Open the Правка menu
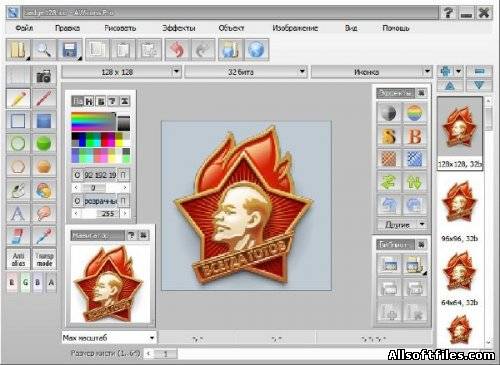 pyautogui.click(x=67, y=28)
